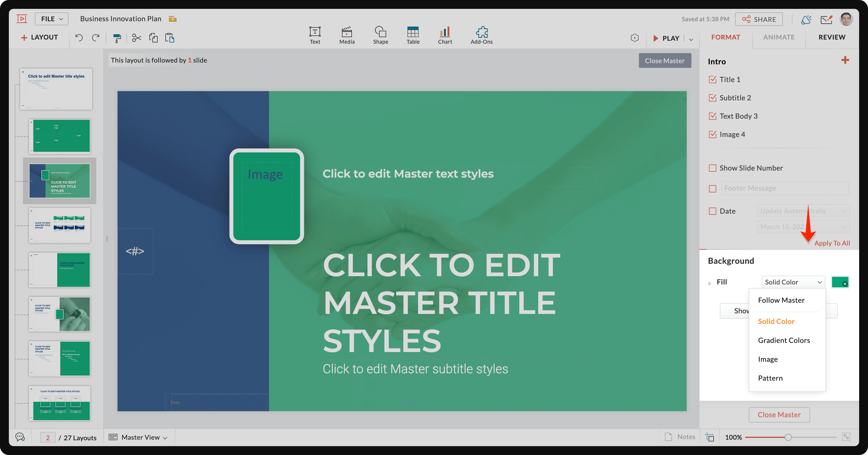Insert a Shape
868x455 pixels.
(x=381, y=35)
